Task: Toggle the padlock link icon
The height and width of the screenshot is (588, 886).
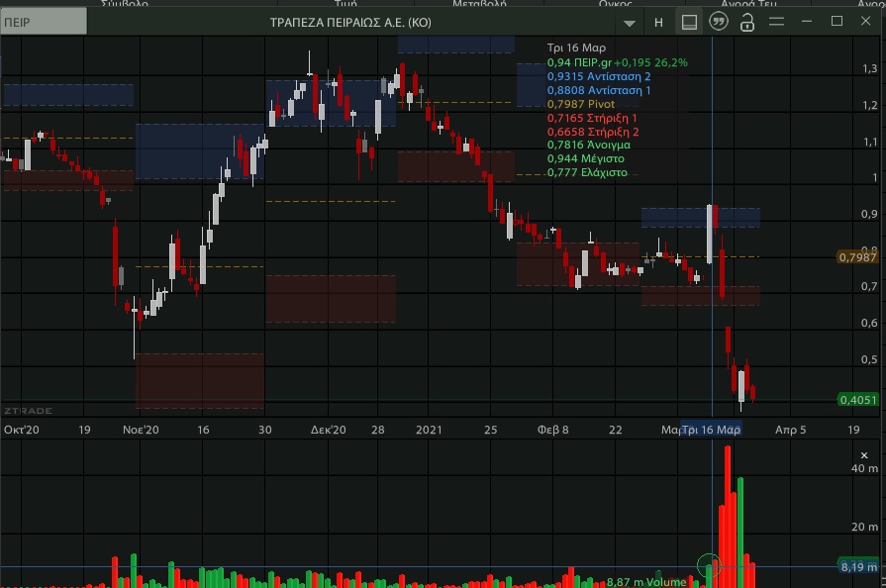Action: tap(747, 23)
